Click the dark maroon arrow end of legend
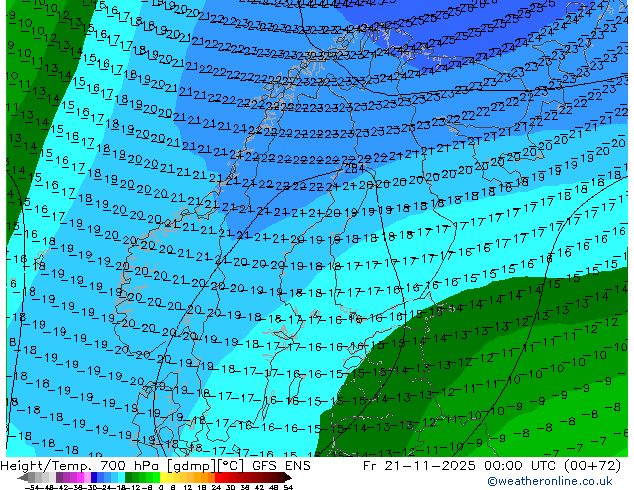 (287, 477)
